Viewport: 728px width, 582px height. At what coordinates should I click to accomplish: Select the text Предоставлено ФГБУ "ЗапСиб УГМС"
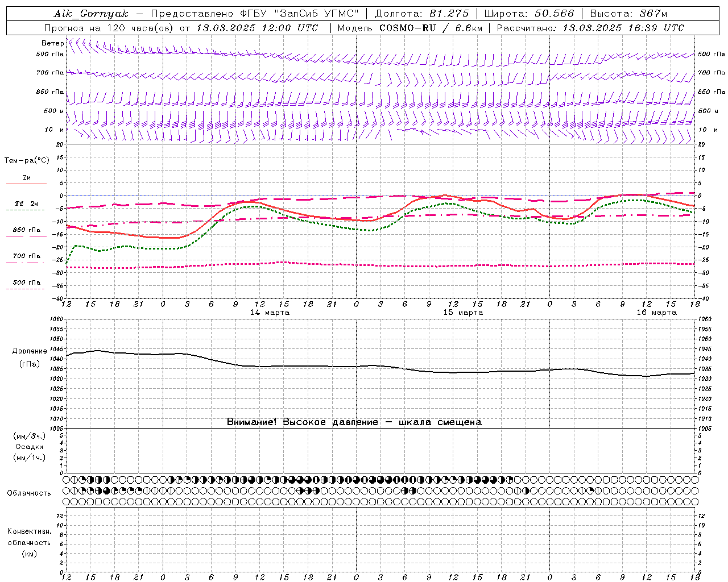255,14
